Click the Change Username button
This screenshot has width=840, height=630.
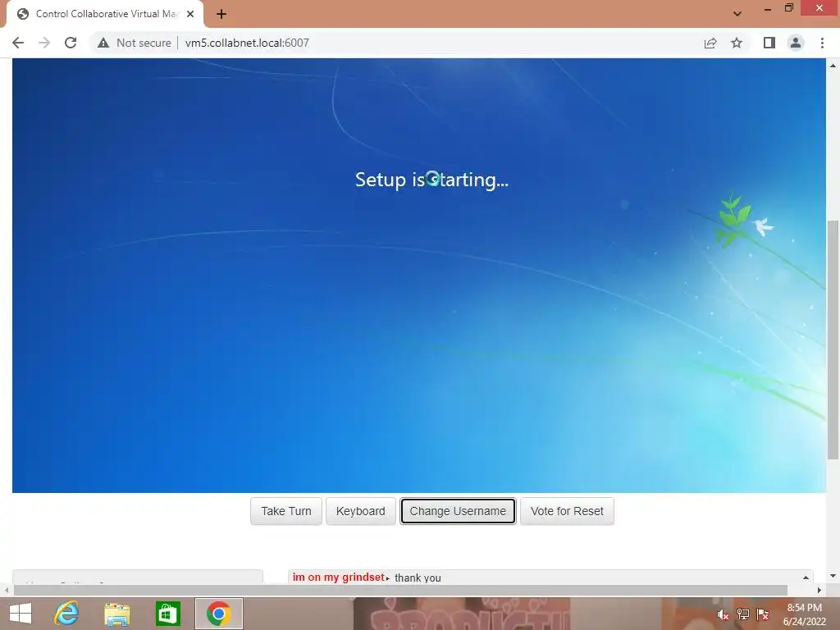[x=458, y=511]
